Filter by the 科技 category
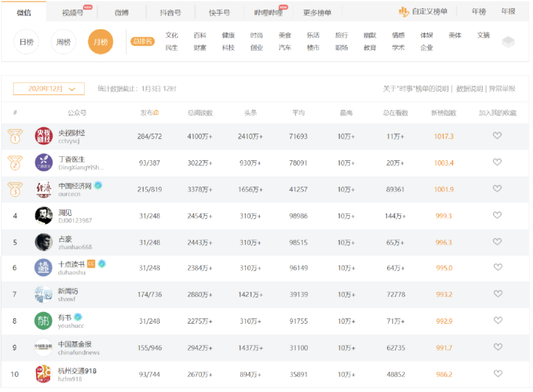The image size is (533, 392). 228,48
